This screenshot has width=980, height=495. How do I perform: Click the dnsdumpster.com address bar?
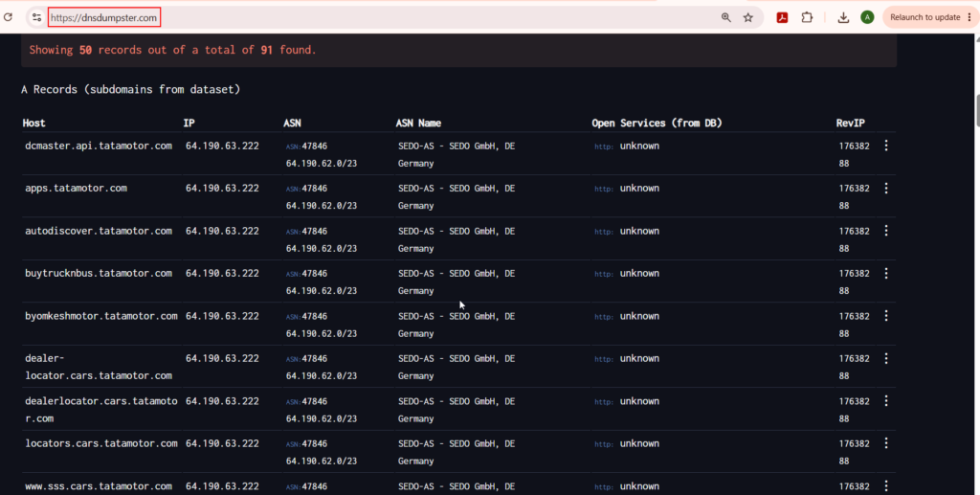pos(103,17)
